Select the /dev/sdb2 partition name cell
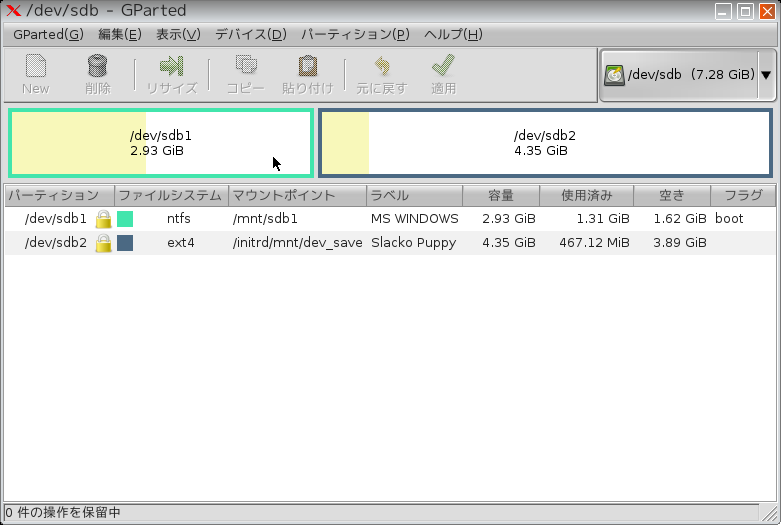This screenshot has height=525, width=781. 56,243
